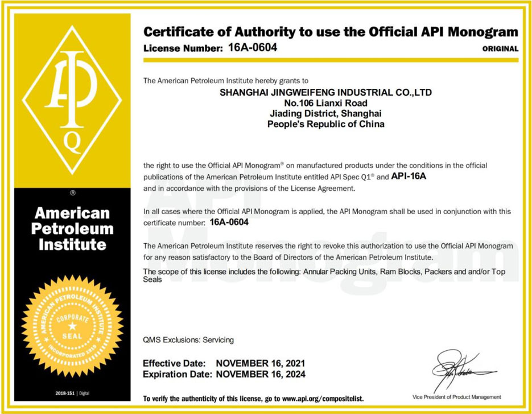Click the 16A-0604 after "certificate number:"
This screenshot has width=532, height=414.
[229, 222]
